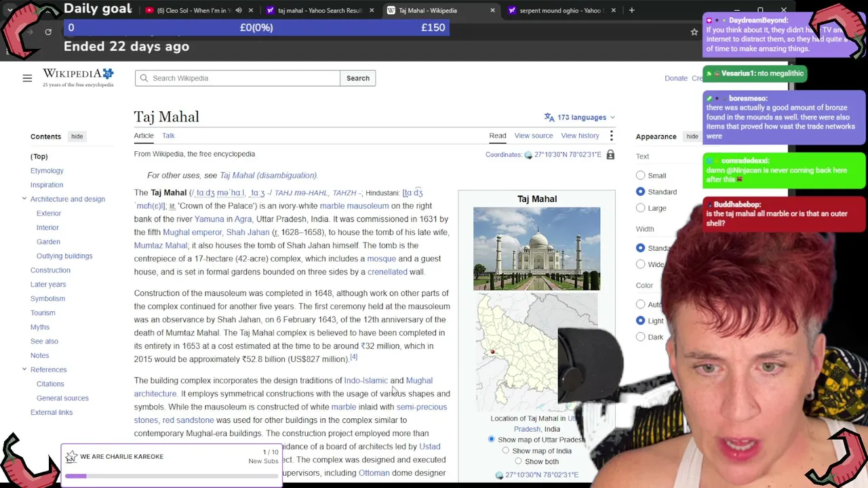This screenshot has height=488, width=868.
Task: Open citation footnote [4]
Action: tap(353, 357)
